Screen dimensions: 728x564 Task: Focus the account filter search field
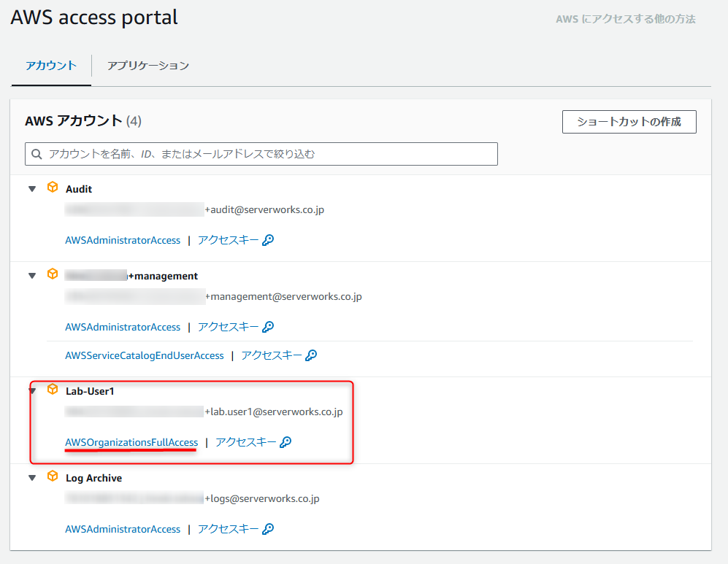(x=261, y=154)
